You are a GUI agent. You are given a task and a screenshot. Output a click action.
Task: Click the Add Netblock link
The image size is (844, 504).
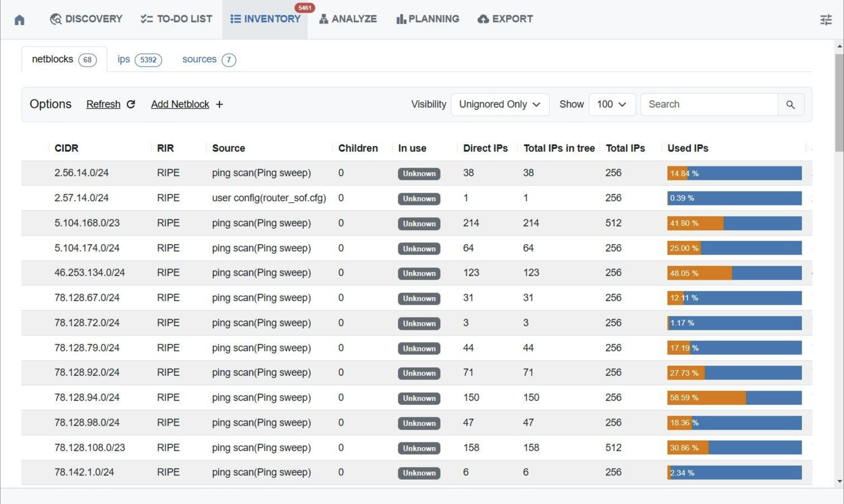180,104
